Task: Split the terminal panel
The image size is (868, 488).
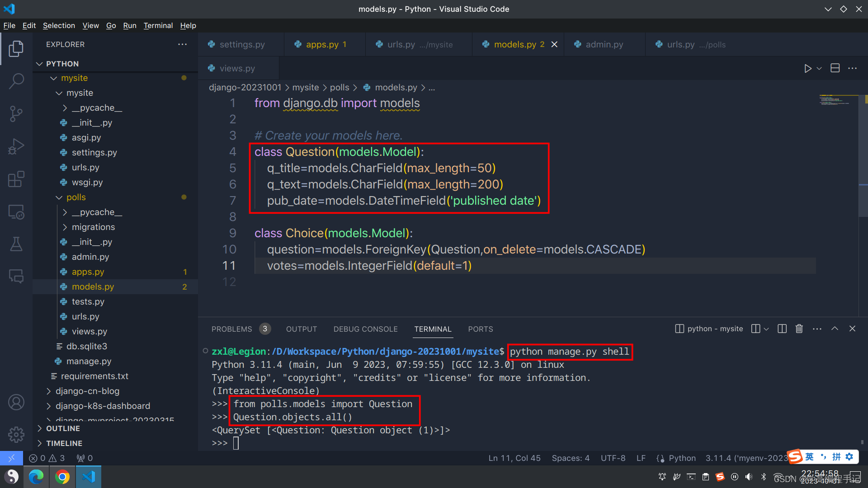Action: pyautogui.click(x=782, y=329)
